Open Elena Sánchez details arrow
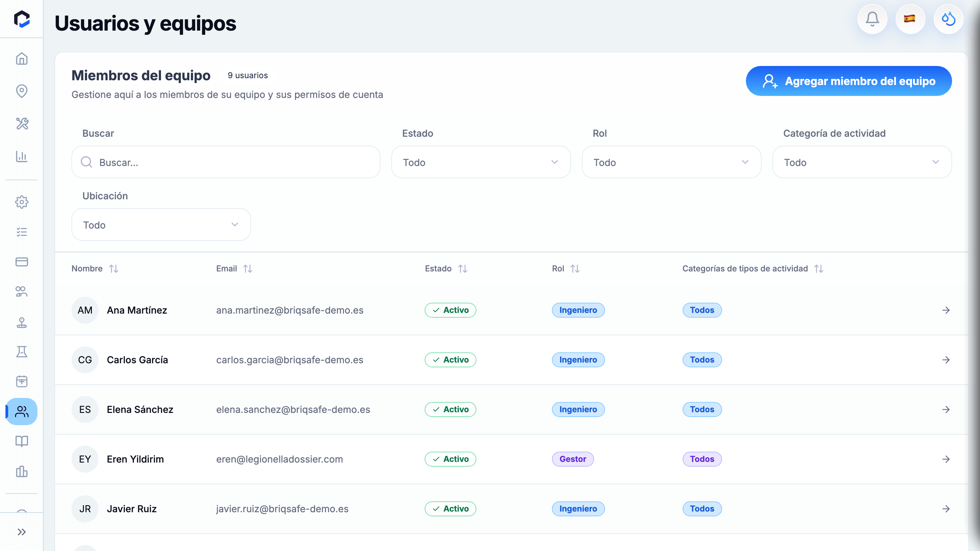The height and width of the screenshot is (551, 980). [x=946, y=410]
